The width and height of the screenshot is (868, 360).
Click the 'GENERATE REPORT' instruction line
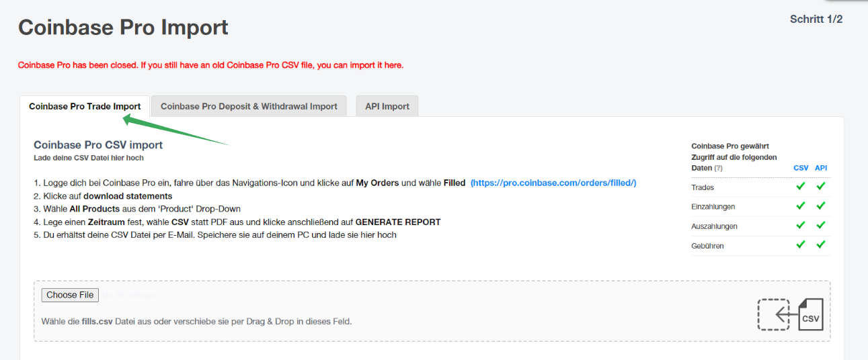pos(237,222)
